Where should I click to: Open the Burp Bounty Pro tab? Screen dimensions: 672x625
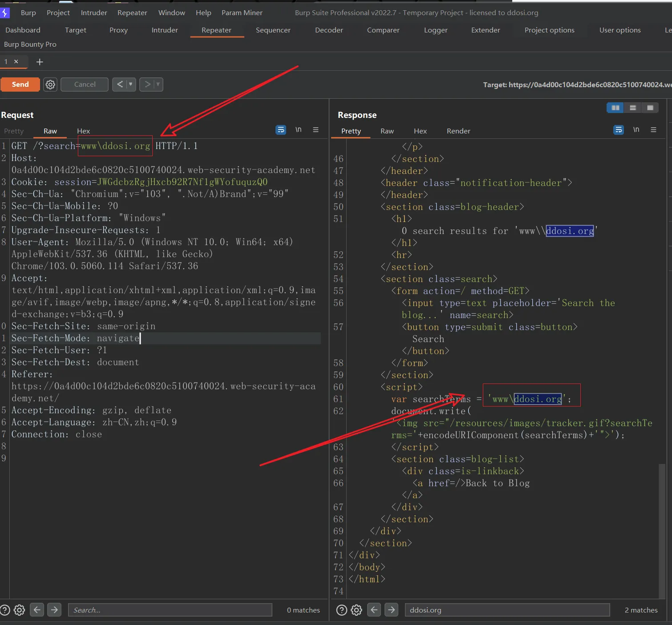pos(30,44)
